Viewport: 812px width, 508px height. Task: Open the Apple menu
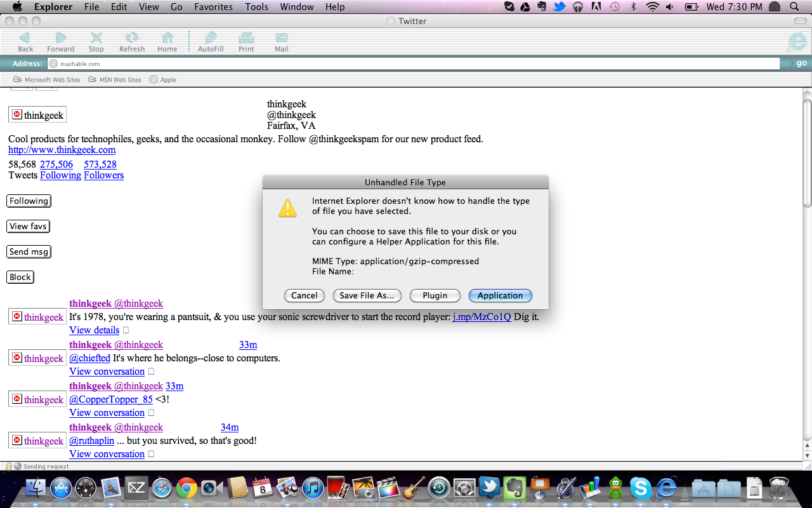[x=17, y=7]
